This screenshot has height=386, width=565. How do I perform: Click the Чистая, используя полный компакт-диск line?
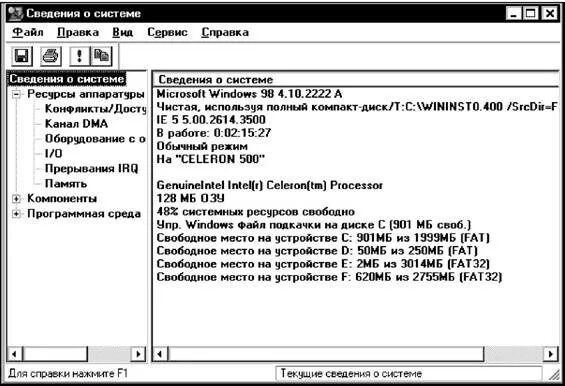coord(357,107)
